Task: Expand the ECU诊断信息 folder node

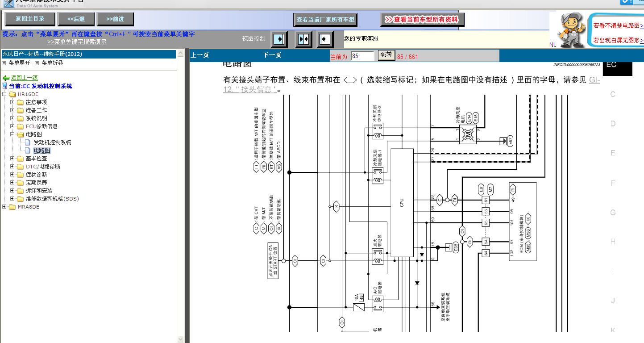Action: coord(12,126)
